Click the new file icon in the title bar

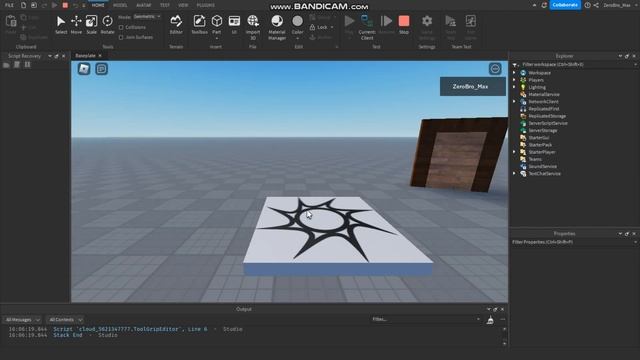[x=23, y=5]
